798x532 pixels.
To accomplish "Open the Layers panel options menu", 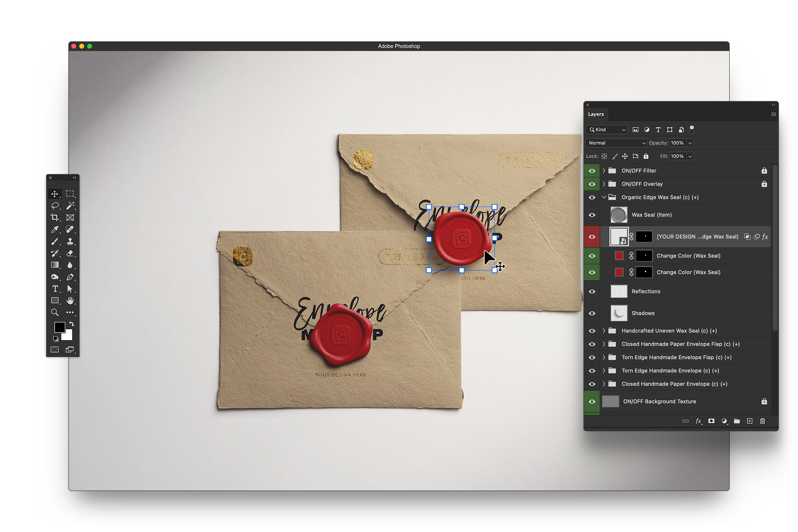I will [773, 114].
